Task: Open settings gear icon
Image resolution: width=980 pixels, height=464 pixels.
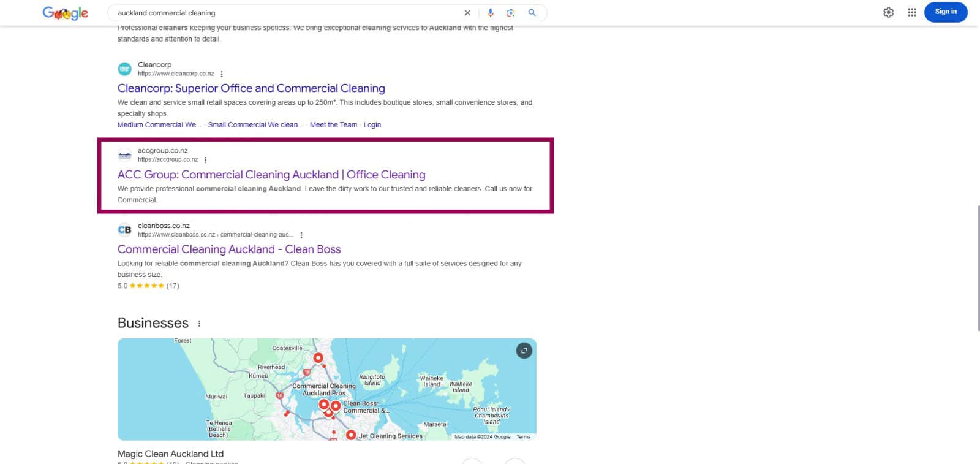Action: [x=888, y=12]
